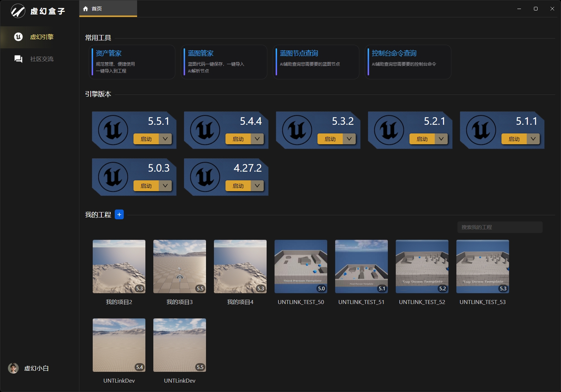The width and height of the screenshot is (561, 392).
Task: Click the 引擎版本 section heading
Action: 98,94
